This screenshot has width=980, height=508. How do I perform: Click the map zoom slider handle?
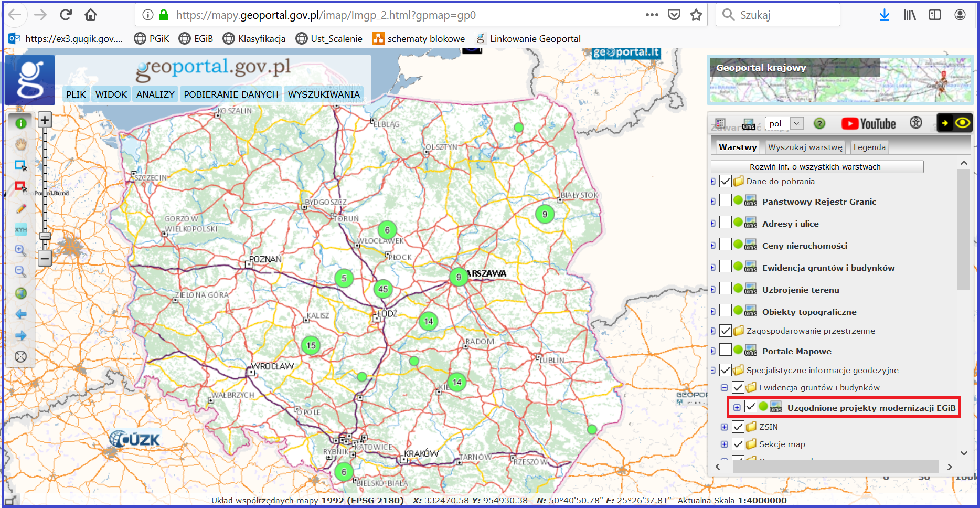click(45, 236)
